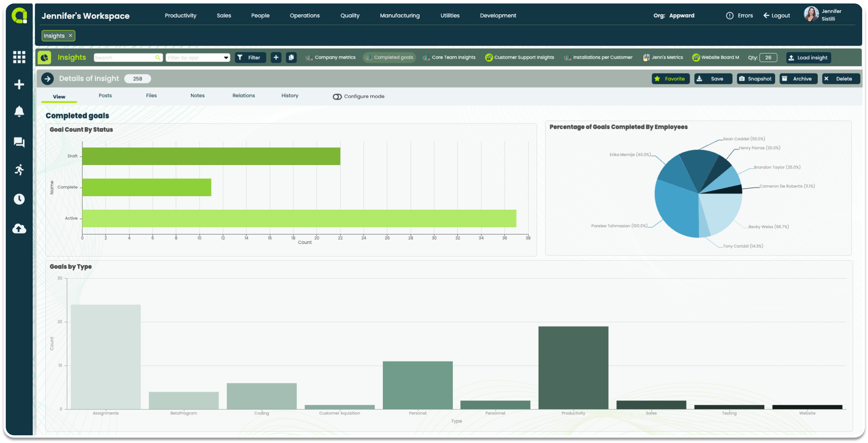Click the Productivity bar in Goals by Type

pyautogui.click(x=574, y=367)
